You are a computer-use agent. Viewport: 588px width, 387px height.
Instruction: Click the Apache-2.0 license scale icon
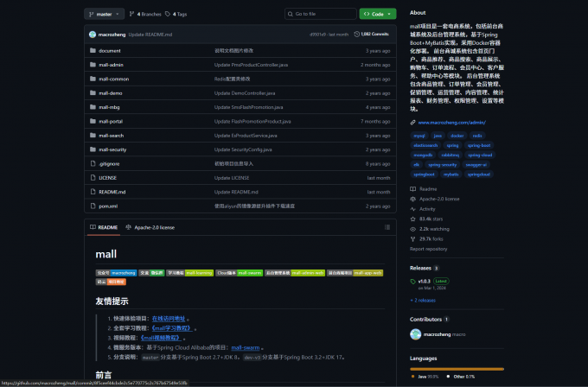(x=412, y=199)
